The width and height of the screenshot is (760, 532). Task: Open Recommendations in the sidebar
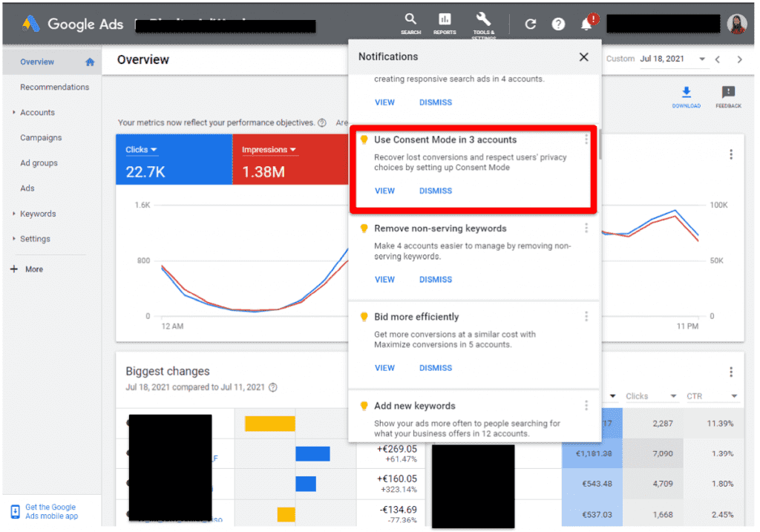55,88
